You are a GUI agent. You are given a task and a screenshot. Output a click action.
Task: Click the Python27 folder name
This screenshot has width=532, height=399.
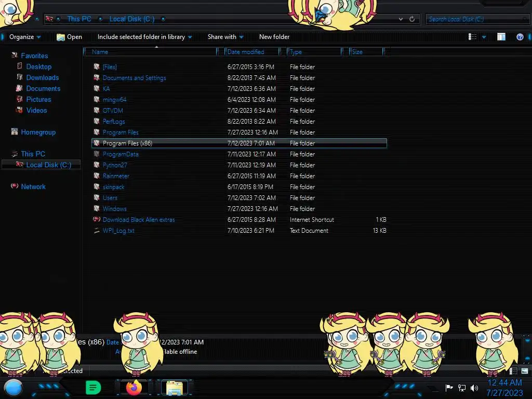[115, 165]
